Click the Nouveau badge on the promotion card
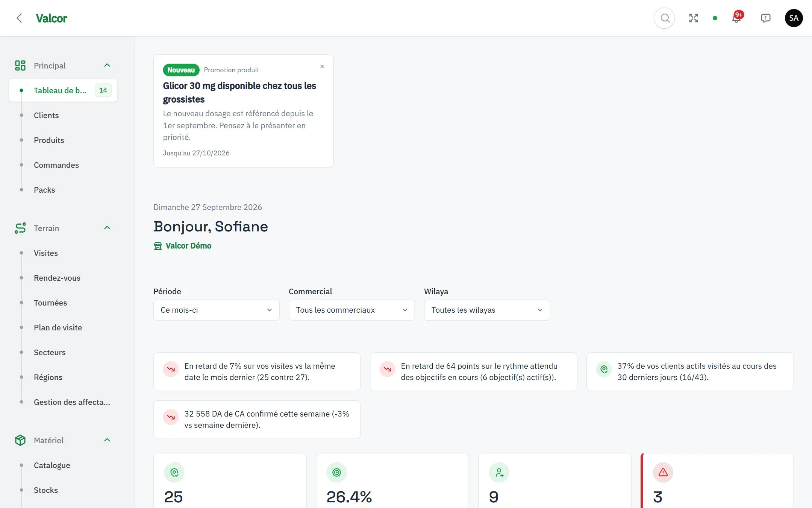Screen dimensions: 812x508 [181, 70]
